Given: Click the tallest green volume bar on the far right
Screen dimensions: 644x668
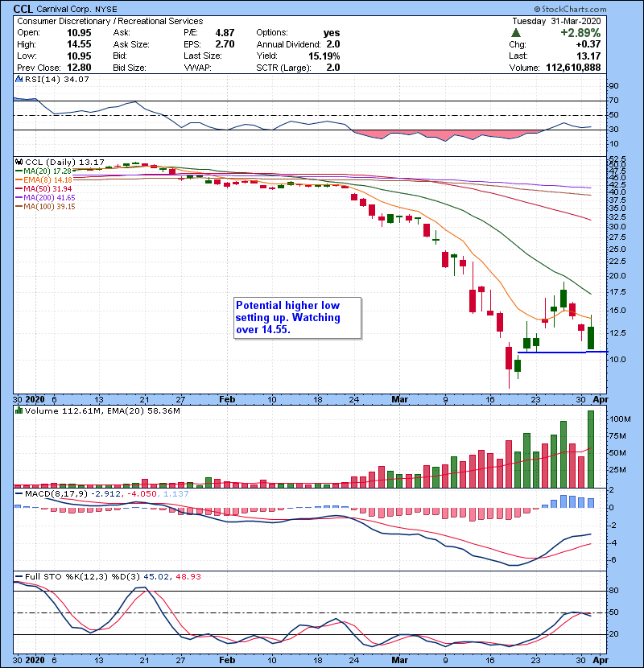Looking at the screenshot, I should pos(591,449).
